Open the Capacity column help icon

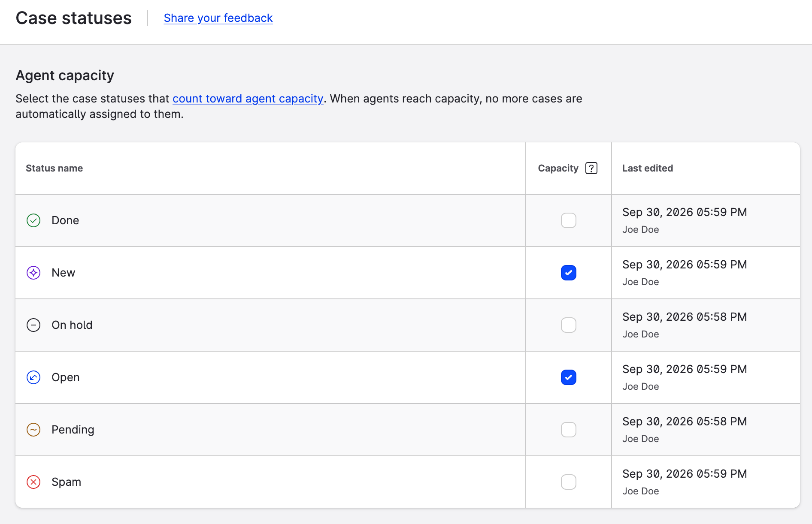point(591,168)
